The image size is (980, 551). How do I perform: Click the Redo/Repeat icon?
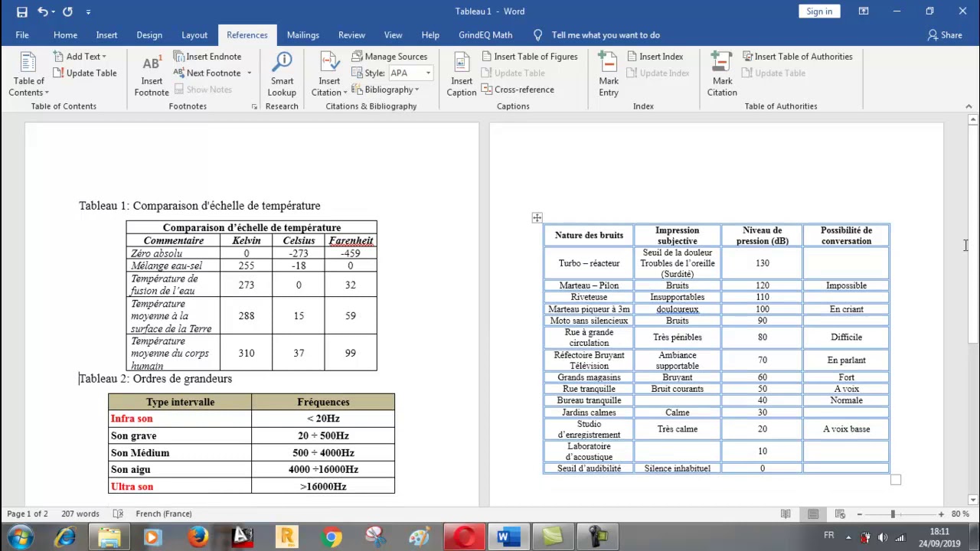67,11
